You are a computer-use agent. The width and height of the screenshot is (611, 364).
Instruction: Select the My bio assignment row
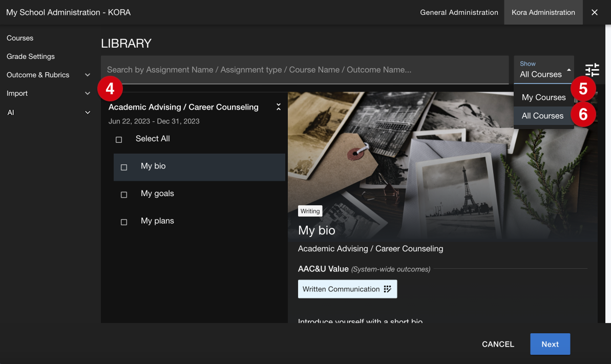click(199, 167)
